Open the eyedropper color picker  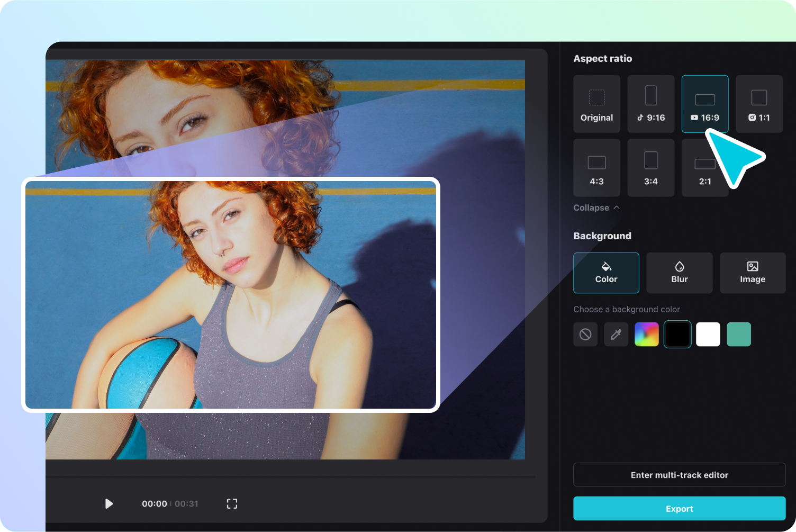point(616,334)
